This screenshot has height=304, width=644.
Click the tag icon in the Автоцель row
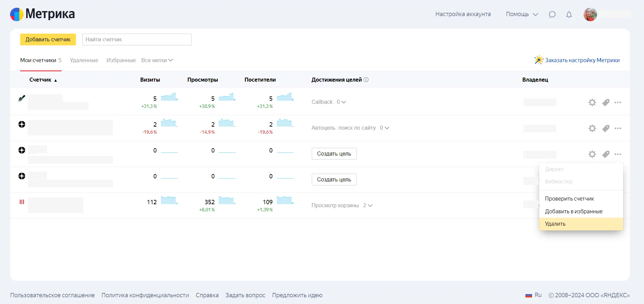[x=606, y=128]
